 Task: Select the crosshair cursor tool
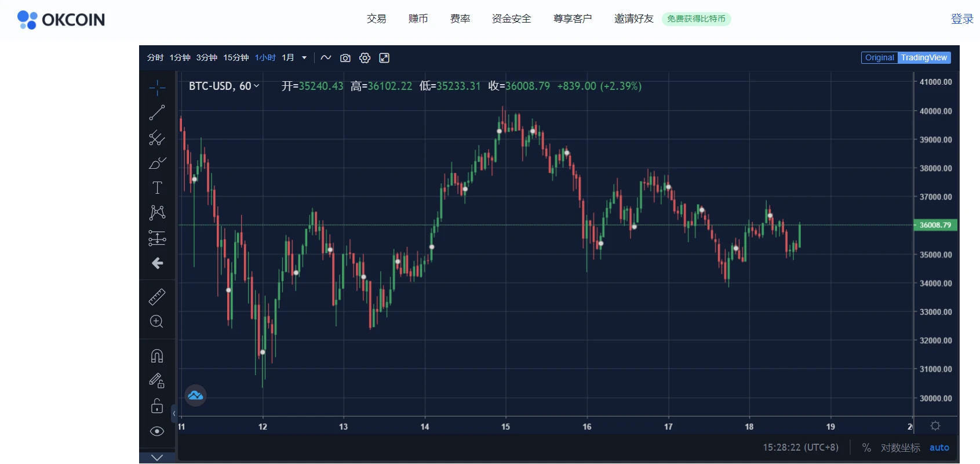point(157,88)
